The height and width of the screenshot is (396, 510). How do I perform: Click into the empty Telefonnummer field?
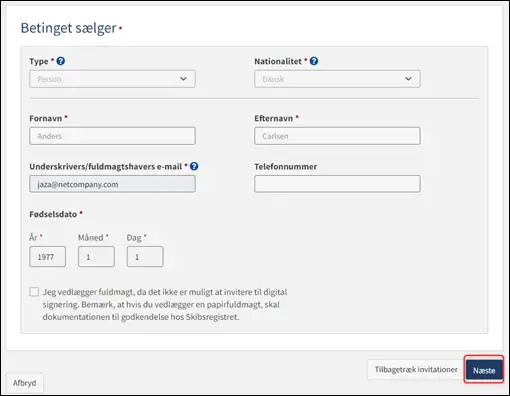coord(337,184)
